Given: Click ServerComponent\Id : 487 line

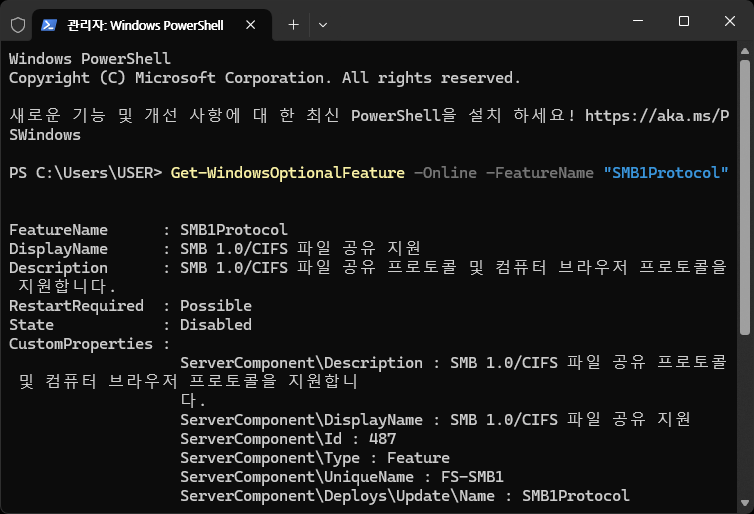Looking at the screenshot, I should coord(288,439).
